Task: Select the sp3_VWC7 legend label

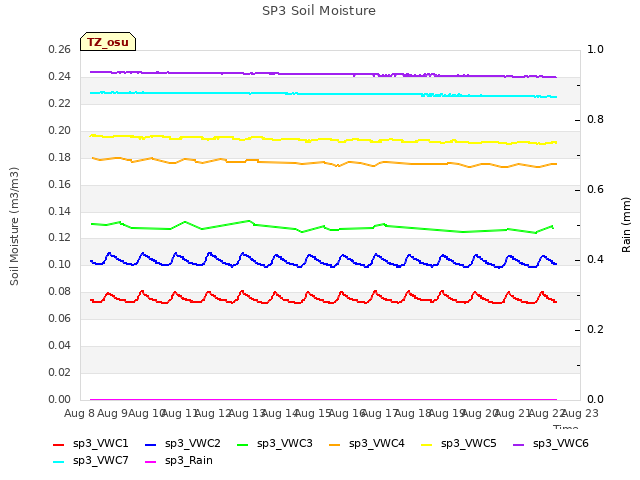Action: tap(100, 461)
